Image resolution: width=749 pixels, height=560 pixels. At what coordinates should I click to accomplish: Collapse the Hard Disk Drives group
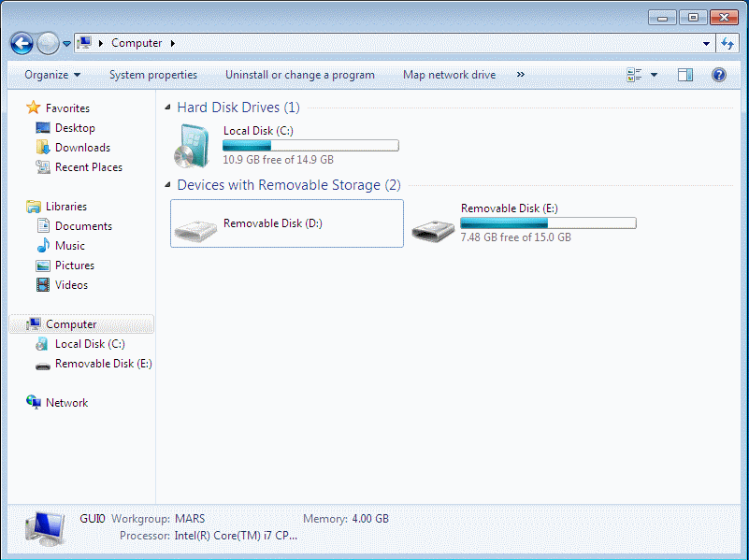[167, 108]
